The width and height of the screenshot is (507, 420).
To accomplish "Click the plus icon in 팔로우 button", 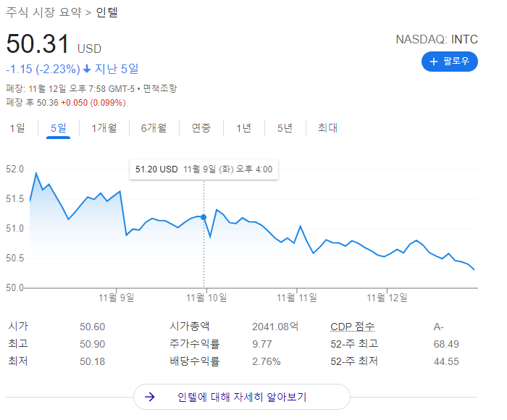I will 434,62.
